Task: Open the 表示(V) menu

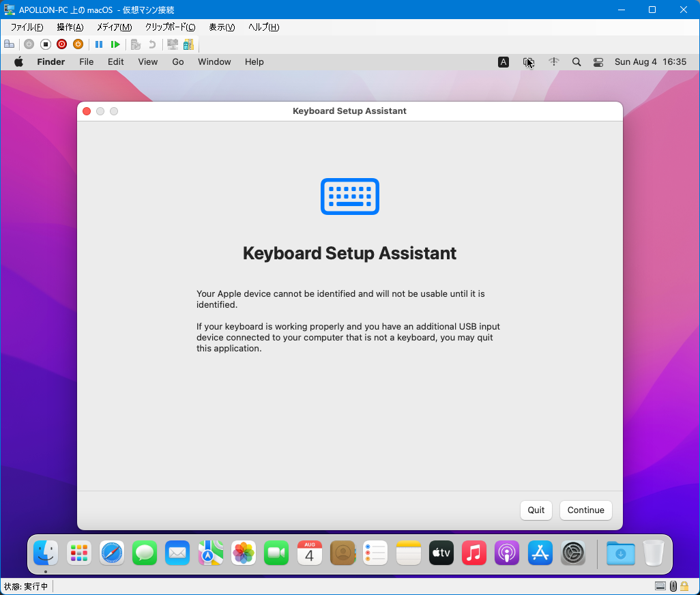Action: 222,27
